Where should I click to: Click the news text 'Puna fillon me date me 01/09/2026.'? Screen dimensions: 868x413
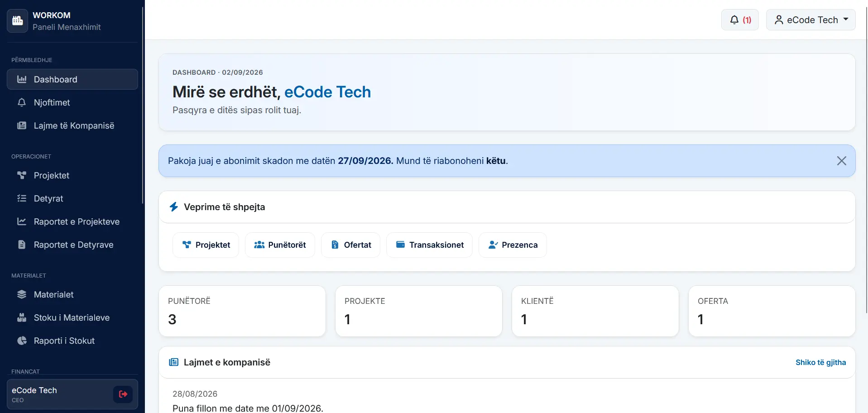248,408
